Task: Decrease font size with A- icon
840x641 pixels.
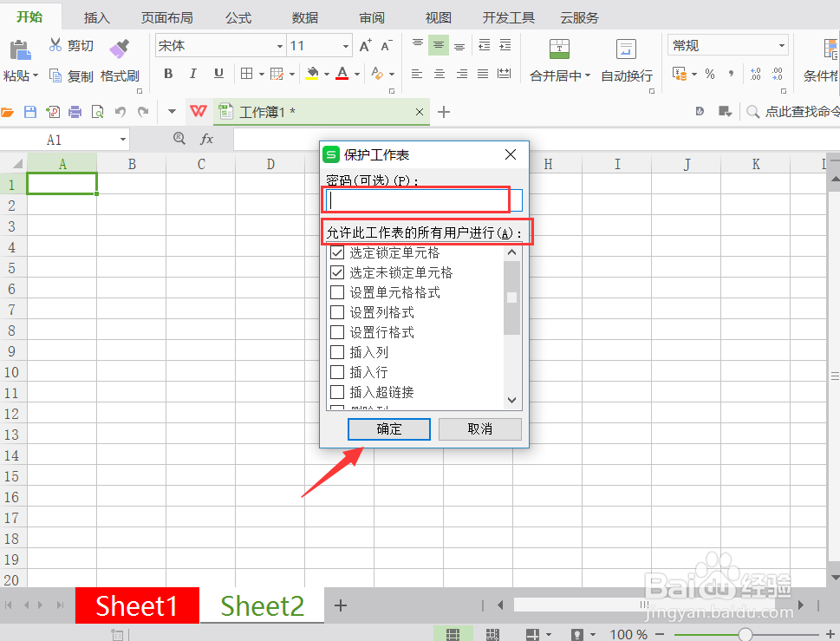Action: pos(387,46)
